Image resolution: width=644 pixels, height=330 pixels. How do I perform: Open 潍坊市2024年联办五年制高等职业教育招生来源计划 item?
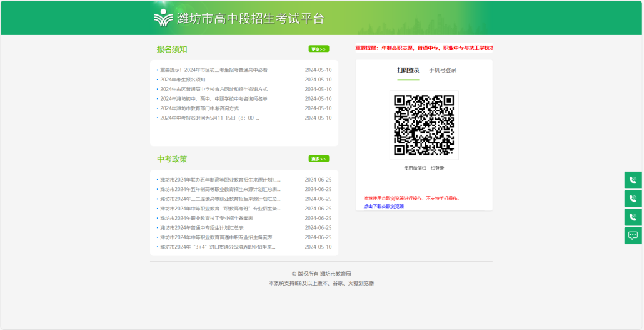pyautogui.click(x=220, y=180)
